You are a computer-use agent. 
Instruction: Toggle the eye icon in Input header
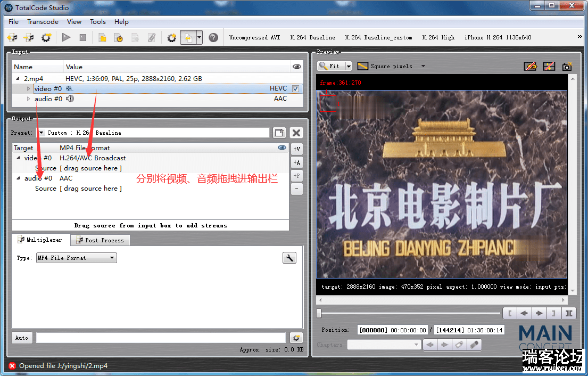point(296,67)
